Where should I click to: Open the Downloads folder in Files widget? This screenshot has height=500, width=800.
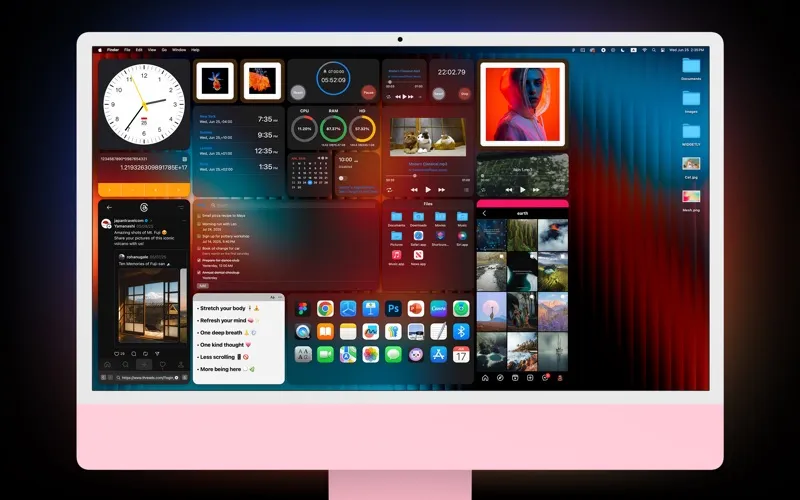418,218
